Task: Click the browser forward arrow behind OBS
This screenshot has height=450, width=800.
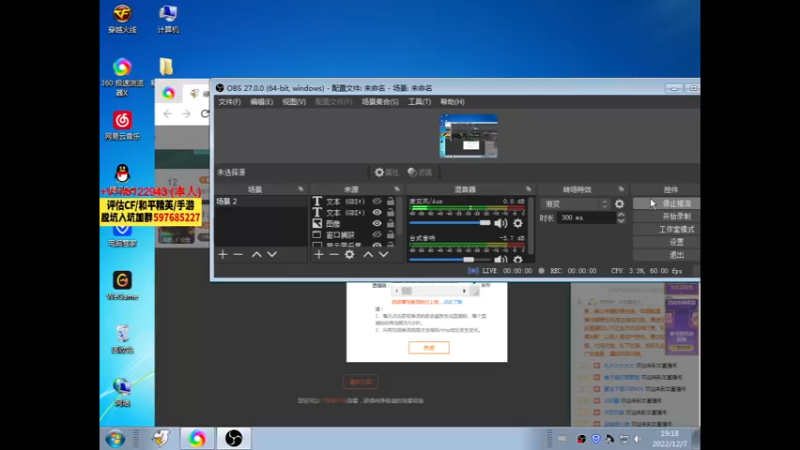Action: pos(186,114)
